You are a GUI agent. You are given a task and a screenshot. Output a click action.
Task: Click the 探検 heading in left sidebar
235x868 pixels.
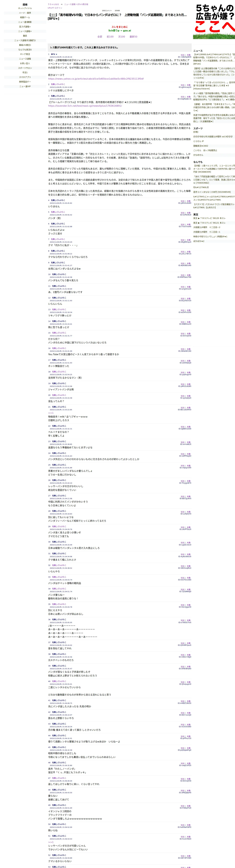tap(25, 5)
